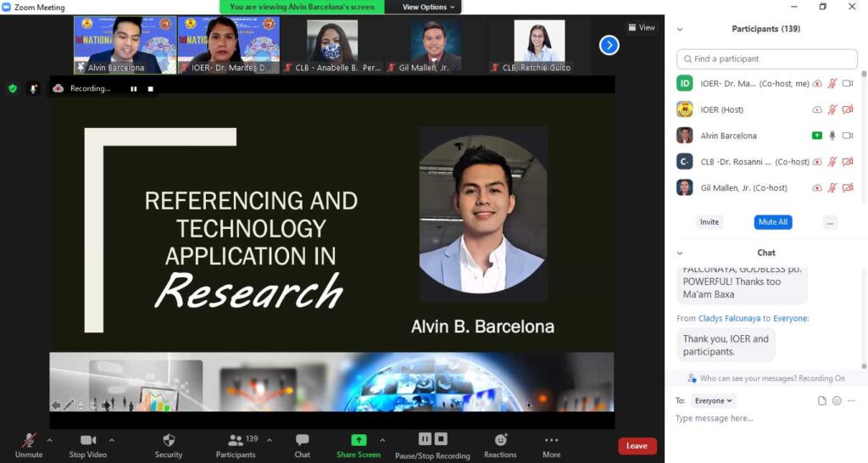Click the green encryption shield icon

pyautogui.click(x=13, y=88)
